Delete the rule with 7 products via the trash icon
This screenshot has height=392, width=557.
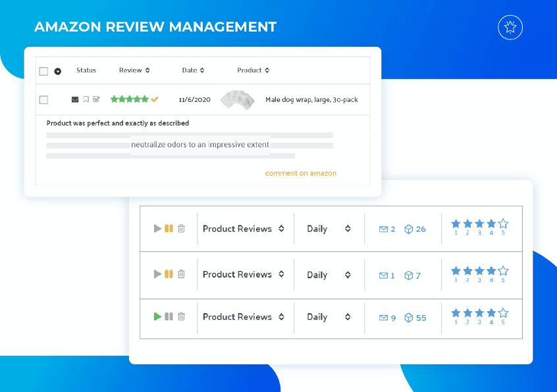tap(181, 274)
